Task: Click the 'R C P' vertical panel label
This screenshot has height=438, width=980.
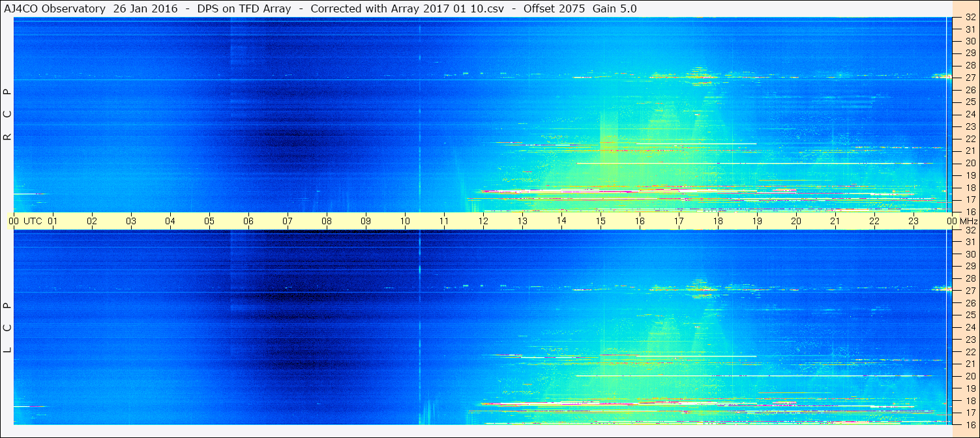Action: coord(8,115)
